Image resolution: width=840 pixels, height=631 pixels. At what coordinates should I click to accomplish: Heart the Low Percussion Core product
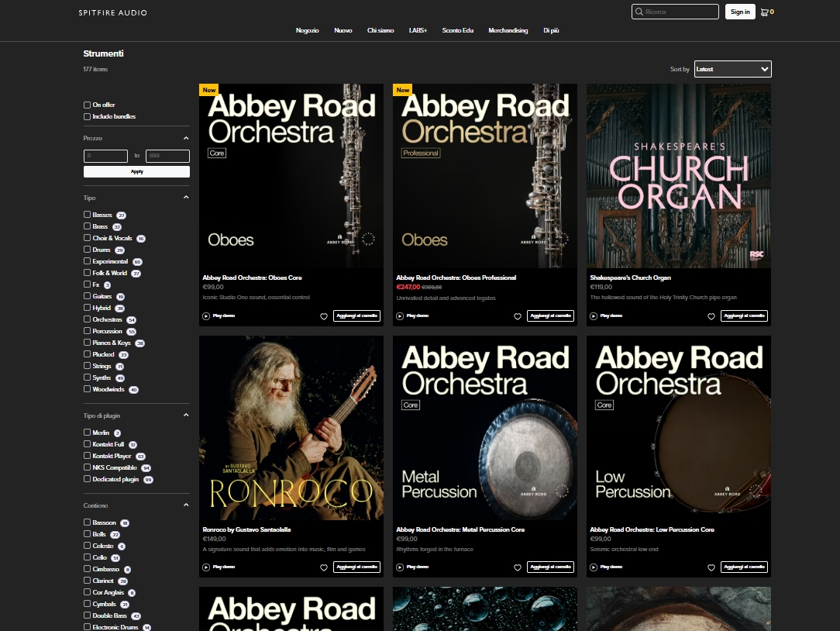[x=711, y=567]
